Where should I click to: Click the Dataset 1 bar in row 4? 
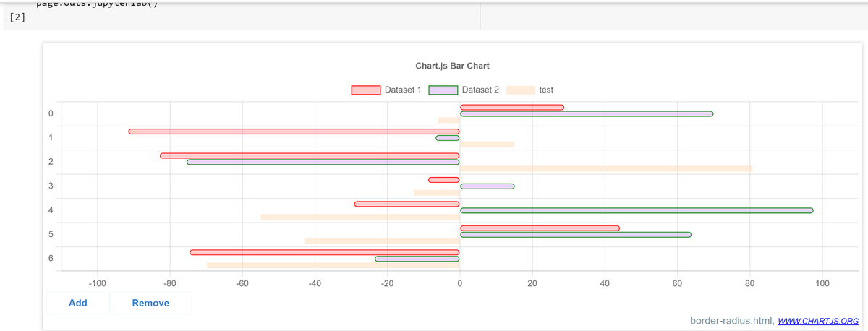[x=407, y=204]
